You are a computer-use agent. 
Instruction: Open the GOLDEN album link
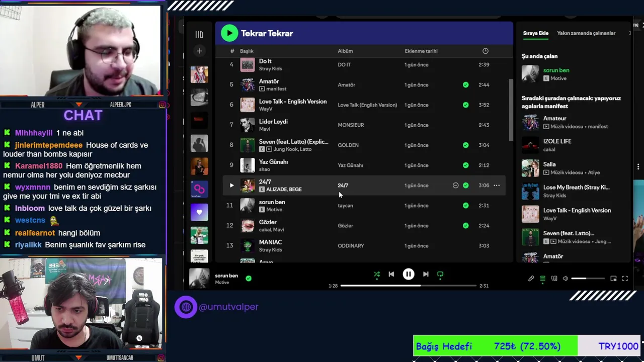pos(348,145)
